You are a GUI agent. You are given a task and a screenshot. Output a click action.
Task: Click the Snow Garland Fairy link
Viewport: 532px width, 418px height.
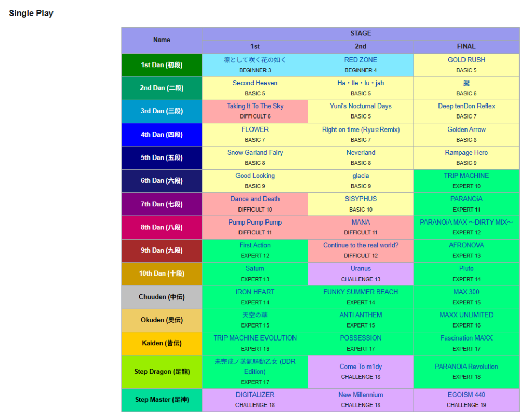(x=255, y=152)
